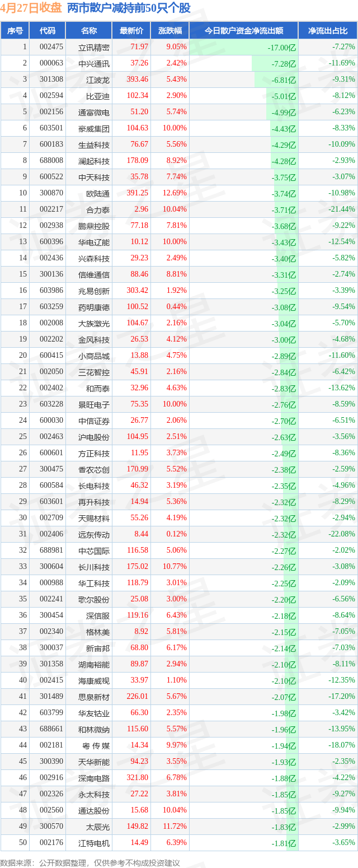Click the 今日散户资金净流出额 header
The width and height of the screenshot is (358, 868).
[x=244, y=31]
